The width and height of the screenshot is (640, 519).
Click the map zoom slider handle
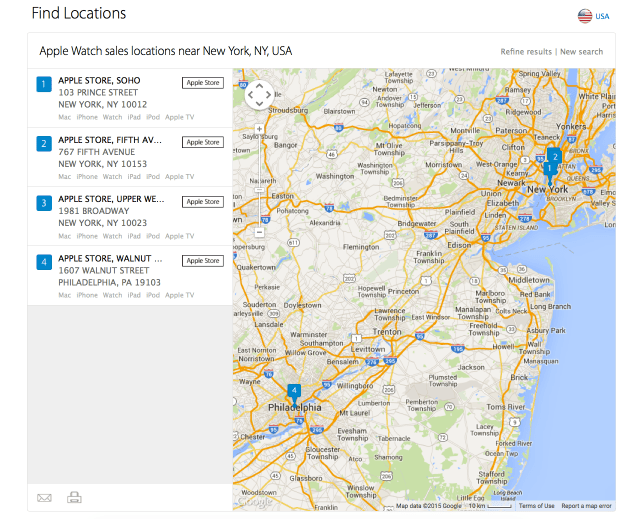coord(259,190)
